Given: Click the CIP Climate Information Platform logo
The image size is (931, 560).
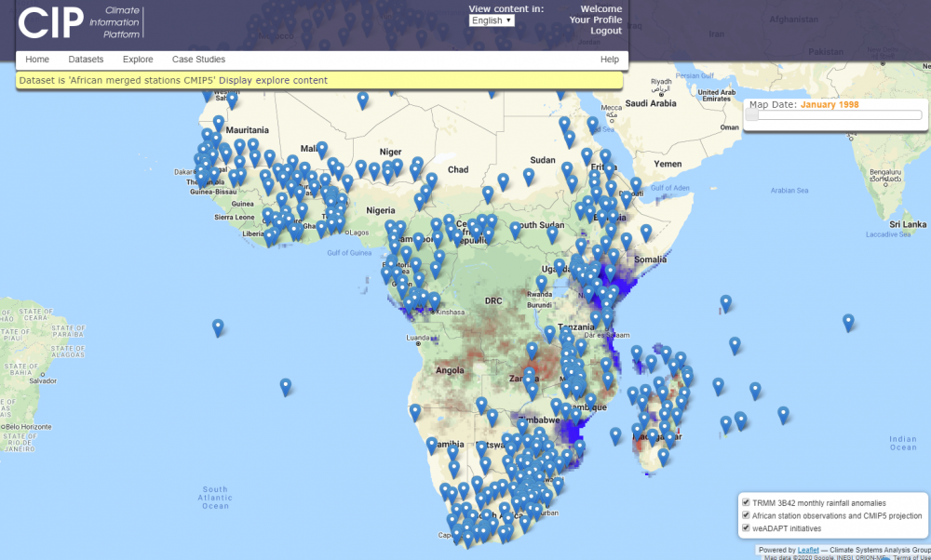Looking at the screenshot, I should (x=81, y=22).
